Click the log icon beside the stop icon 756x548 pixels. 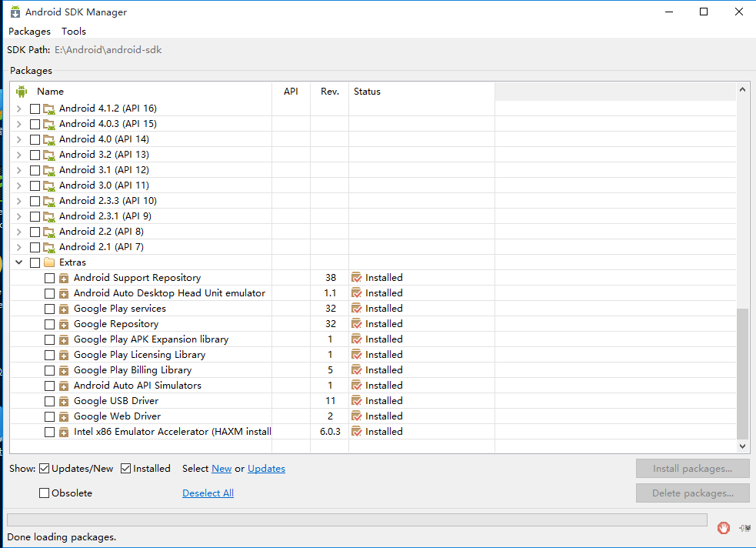[745, 528]
